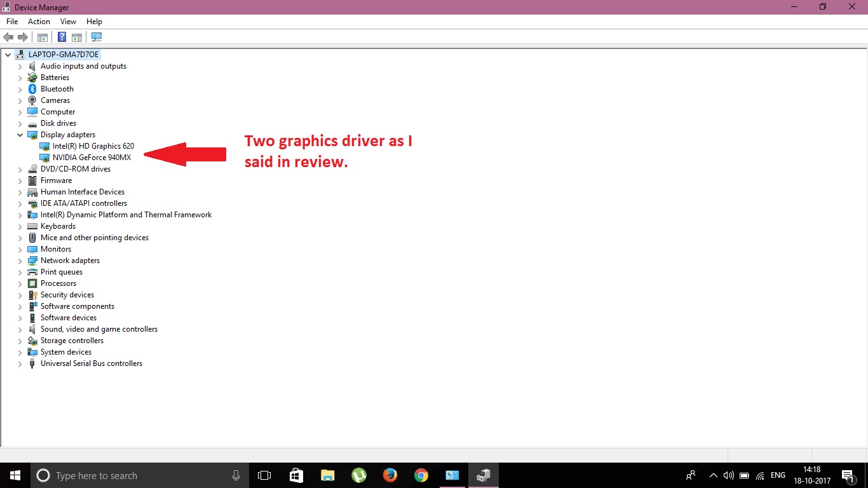Click the Scan for hardware changes icon
The width and height of the screenshot is (868, 488).
pos(97,37)
